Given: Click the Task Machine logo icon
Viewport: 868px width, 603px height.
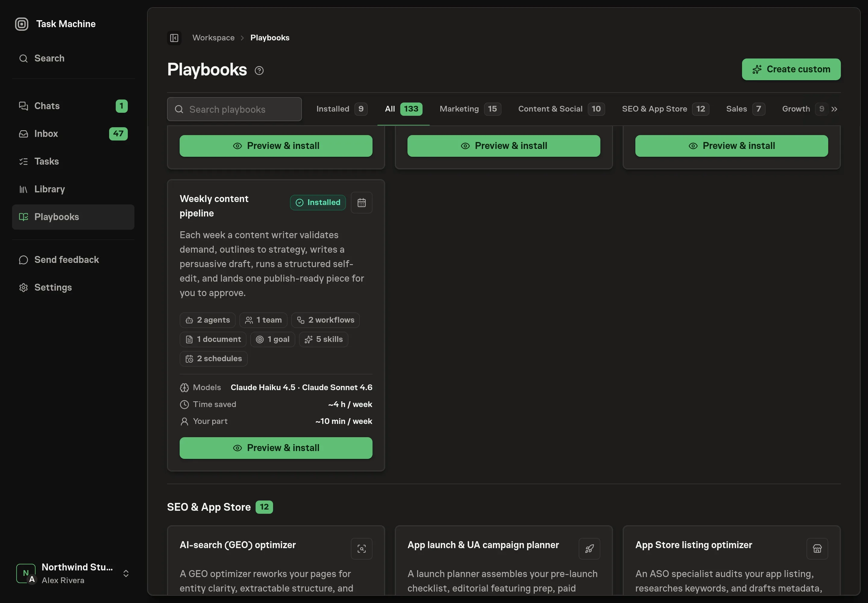Looking at the screenshot, I should (x=21, y=24).
